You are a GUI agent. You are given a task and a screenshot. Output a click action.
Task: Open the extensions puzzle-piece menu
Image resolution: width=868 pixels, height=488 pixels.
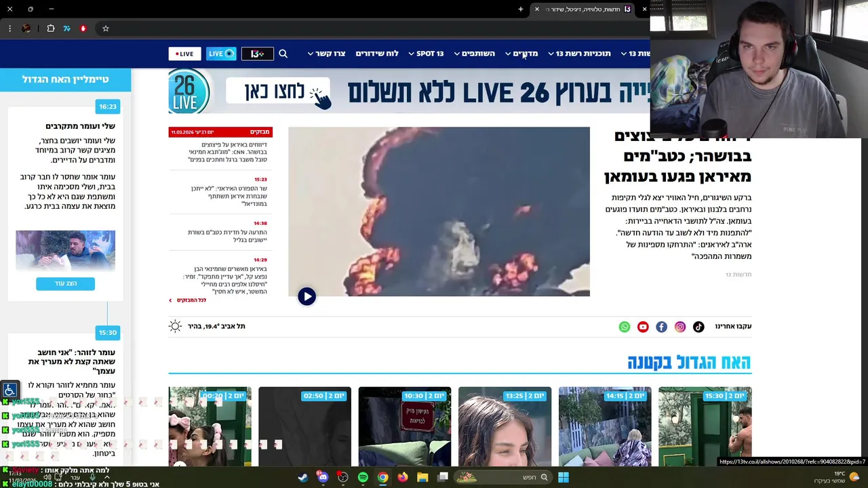pyautogui.click(x=51, y=28)
